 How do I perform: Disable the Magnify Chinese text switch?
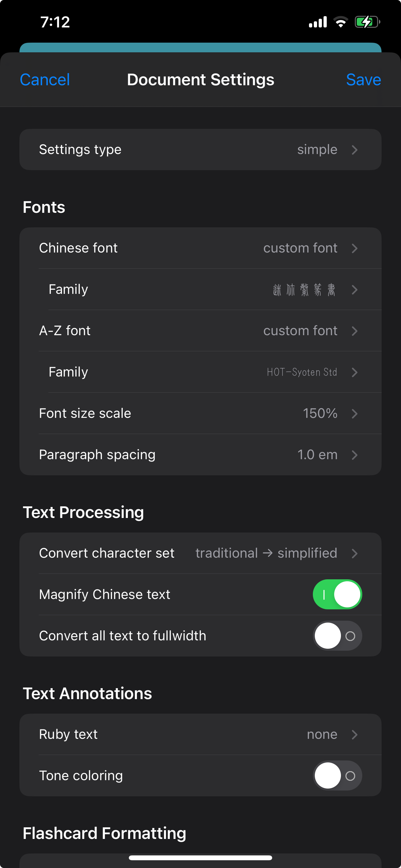pos(337,594)
